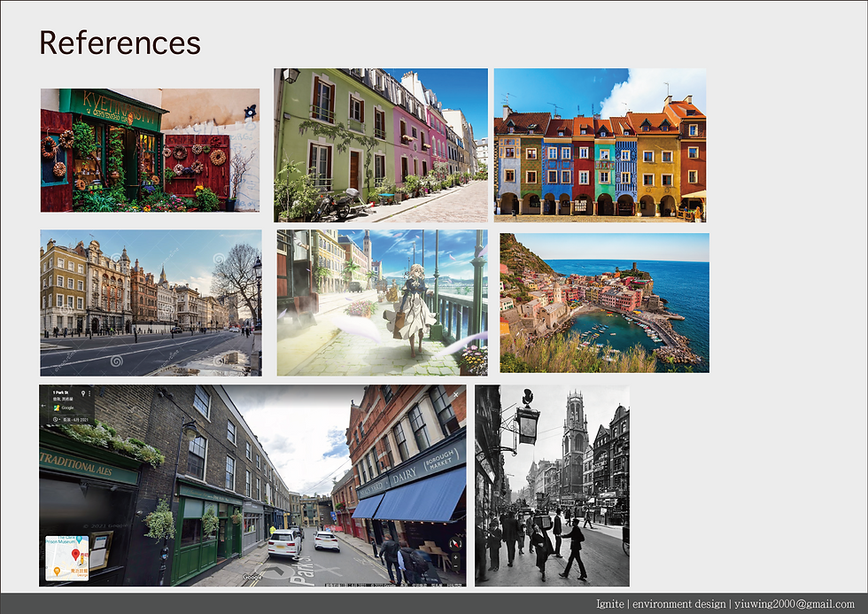Click 'environment design' text in the footer
This screenshot has width=868, height=614.
(678, 604)
